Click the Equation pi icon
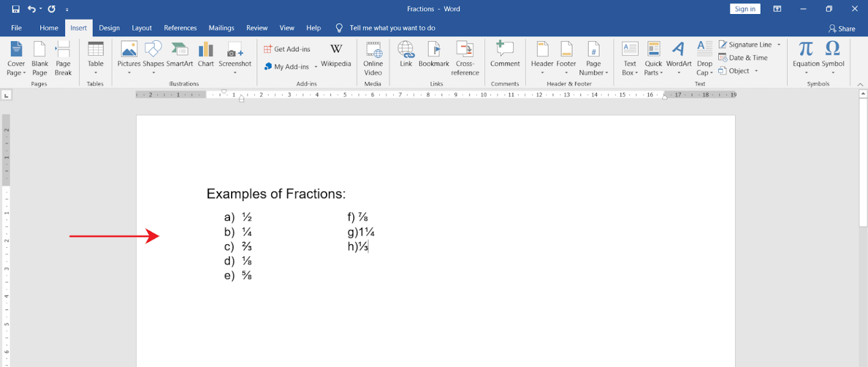The width and height of the screenshot is (868, 367). [806, 50]
